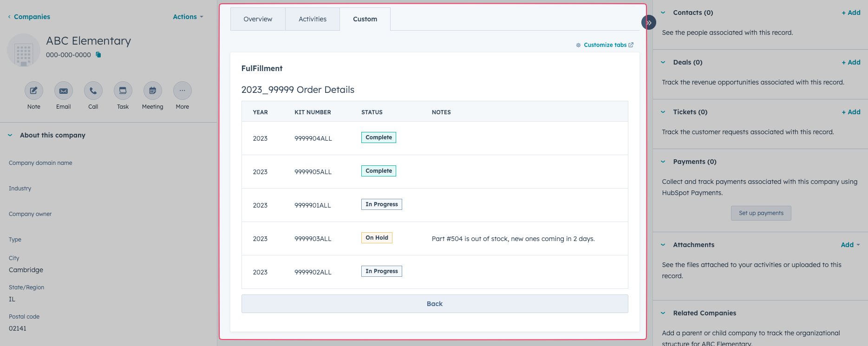Open the Customize tabs link
The width and height of the screenshot is (868, 346).
[x=605, y=45]
